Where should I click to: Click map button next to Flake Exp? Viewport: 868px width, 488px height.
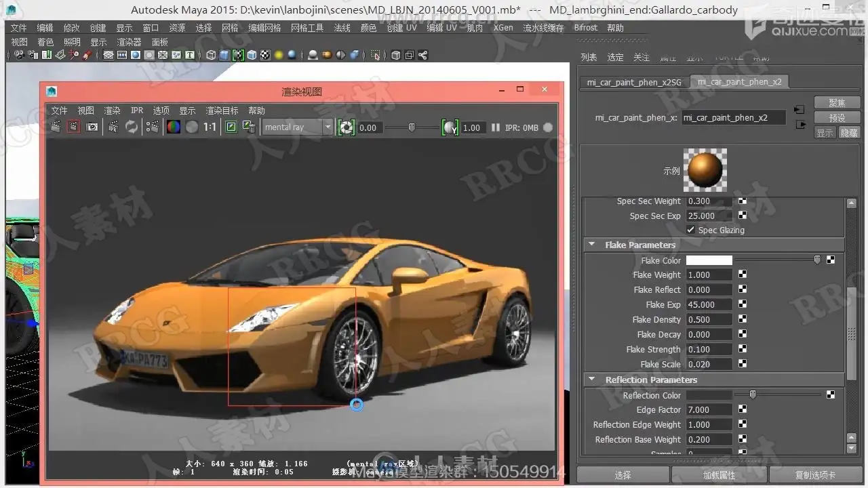click(x=743, y=304)
